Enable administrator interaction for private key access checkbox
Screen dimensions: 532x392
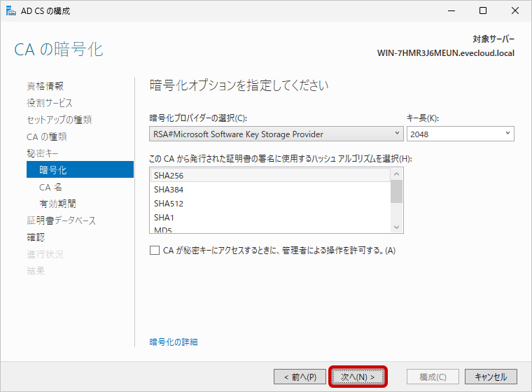155,250
